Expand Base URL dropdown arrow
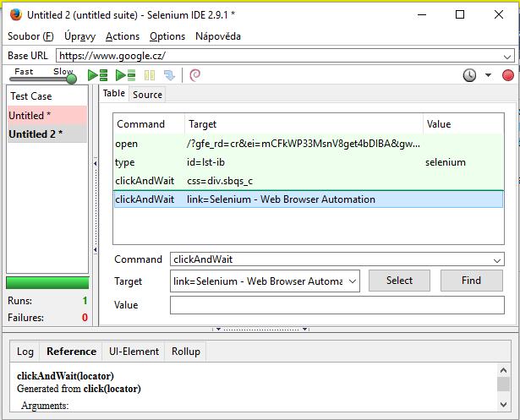The image size is (520, 420). [507, 57]
